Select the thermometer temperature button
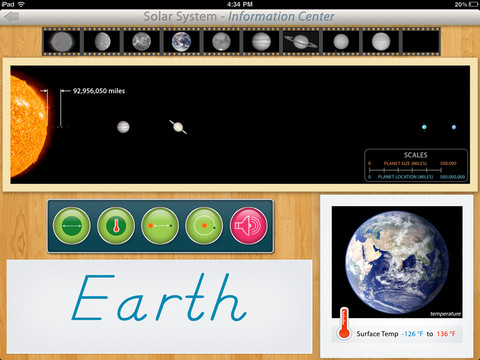 116,226
